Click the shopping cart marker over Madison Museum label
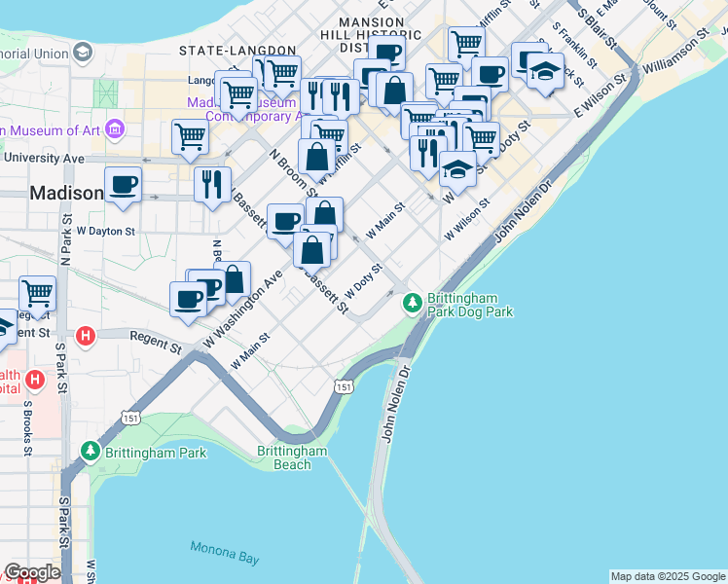 point(238,97)
